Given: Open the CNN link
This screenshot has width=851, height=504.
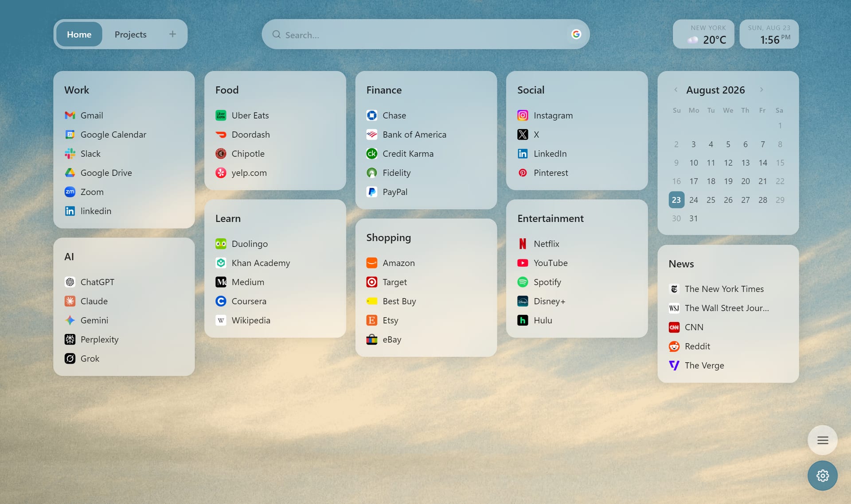Looking at the screenshot, I should coord(686,327).
